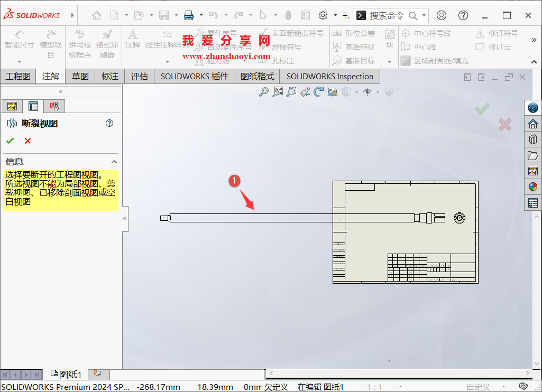Screen dimensions: 542x392
Task: Expand the Display Style dropdown arrow
Action: (356, 91)
